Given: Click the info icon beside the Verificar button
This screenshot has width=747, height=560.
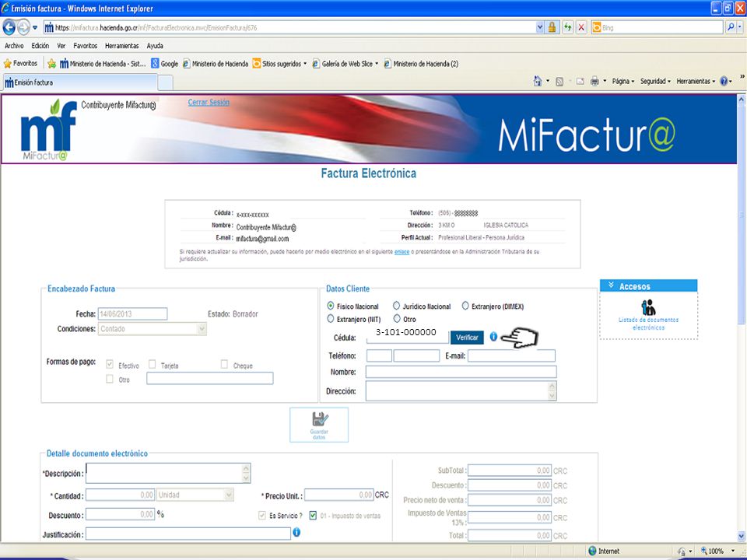Looking at the screenshot, I should [493, 336].
